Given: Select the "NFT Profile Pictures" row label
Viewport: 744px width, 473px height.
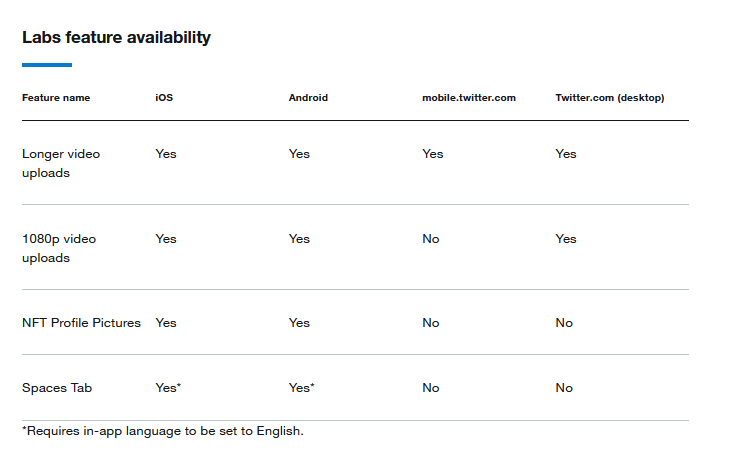Looking at the screenshot, I should tap(81, 323).
